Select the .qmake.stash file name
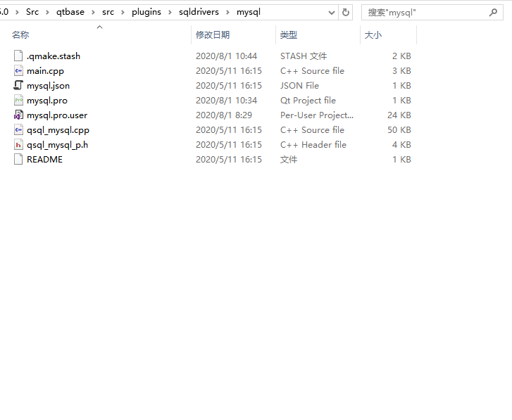512x420 pixels. tap(54, 56)
